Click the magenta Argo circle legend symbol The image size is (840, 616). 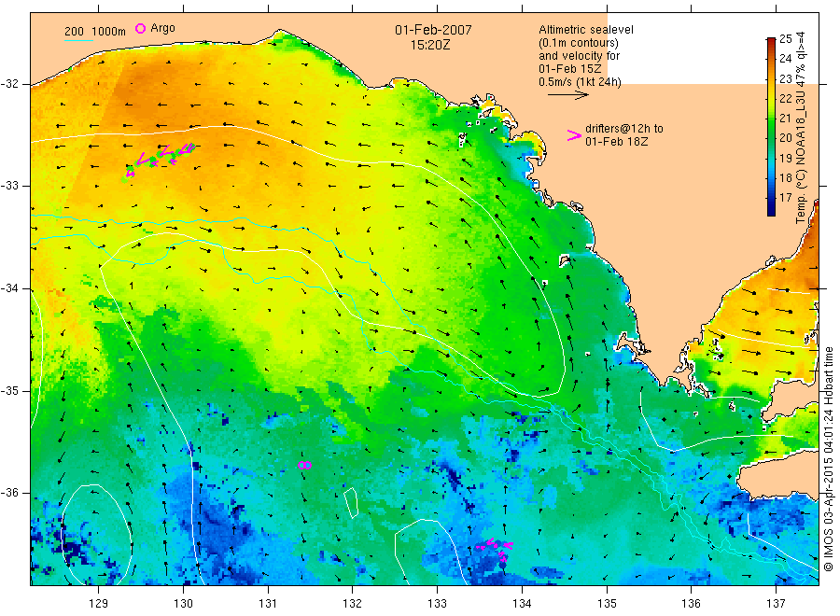(140, 28)
